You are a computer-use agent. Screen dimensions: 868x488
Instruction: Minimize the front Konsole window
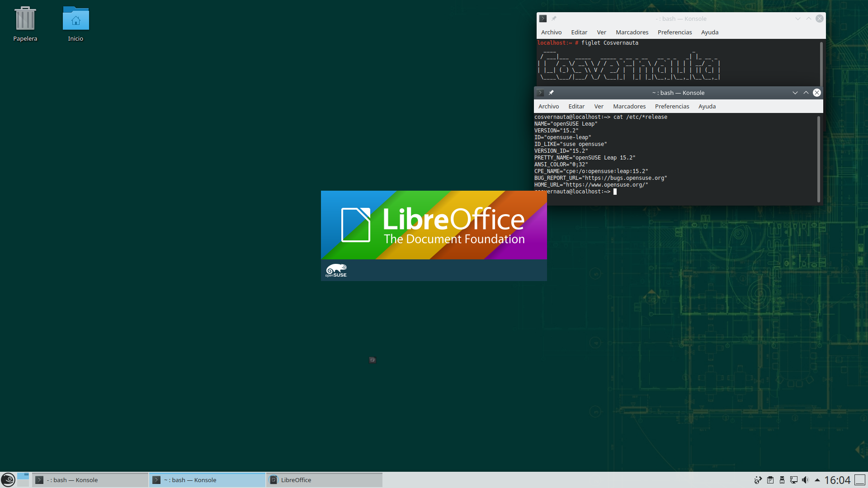coord(795,93)
